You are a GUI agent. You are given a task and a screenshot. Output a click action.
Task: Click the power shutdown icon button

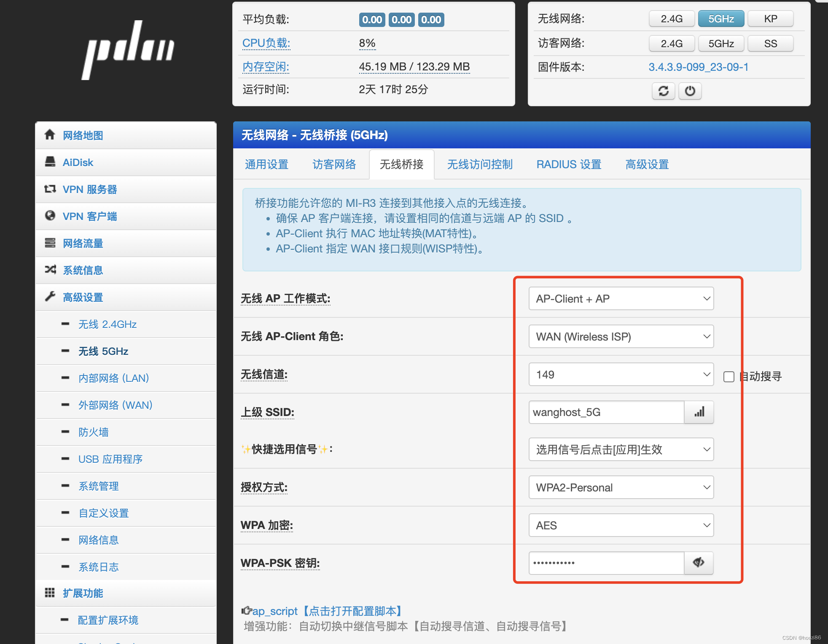click(690, 91)
